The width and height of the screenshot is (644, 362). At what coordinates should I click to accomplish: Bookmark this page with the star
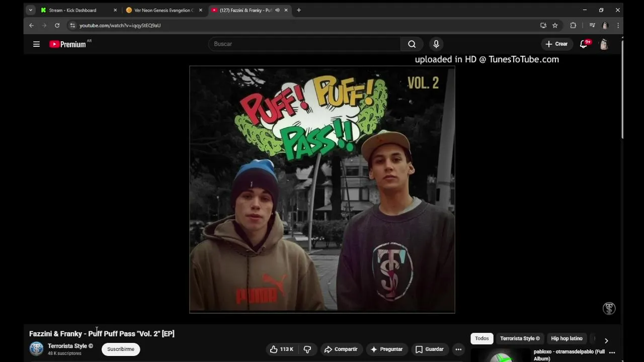point(555,25)
